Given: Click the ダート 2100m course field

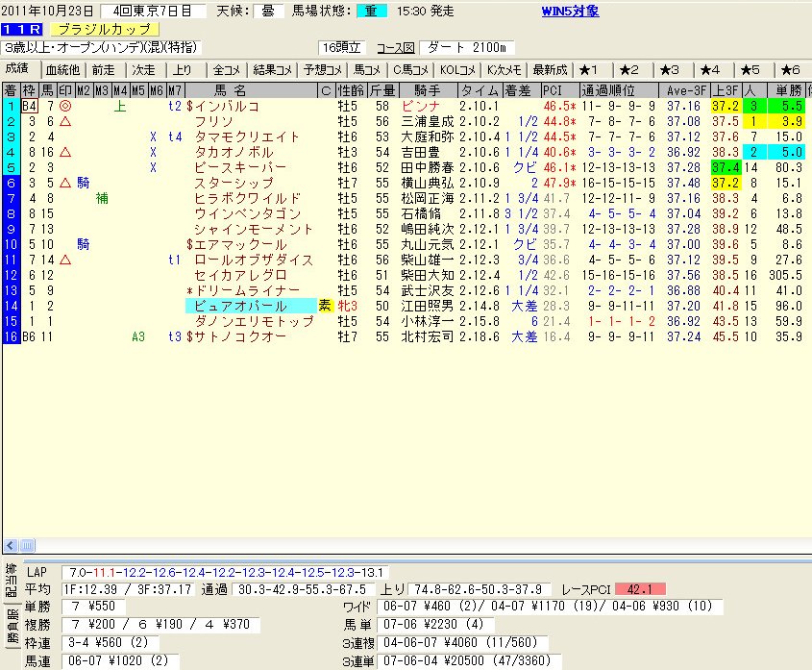Looking at the screenshot, I should 466,48.
